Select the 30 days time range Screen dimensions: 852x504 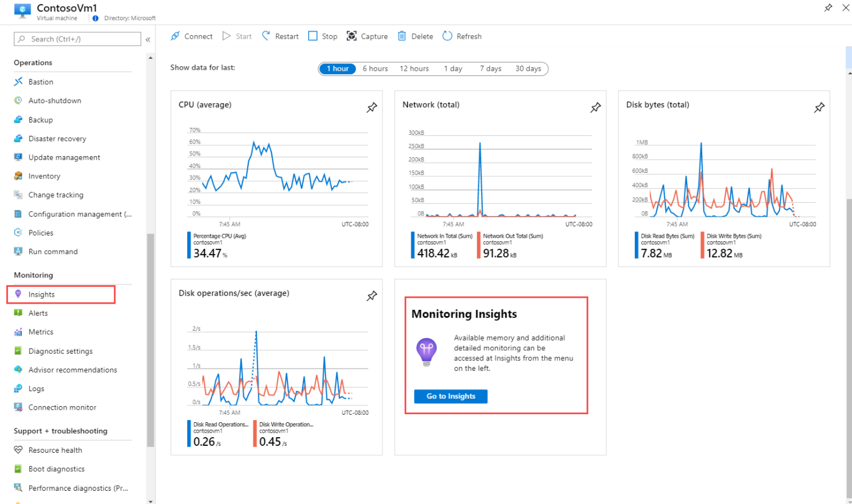pos(528,69)
